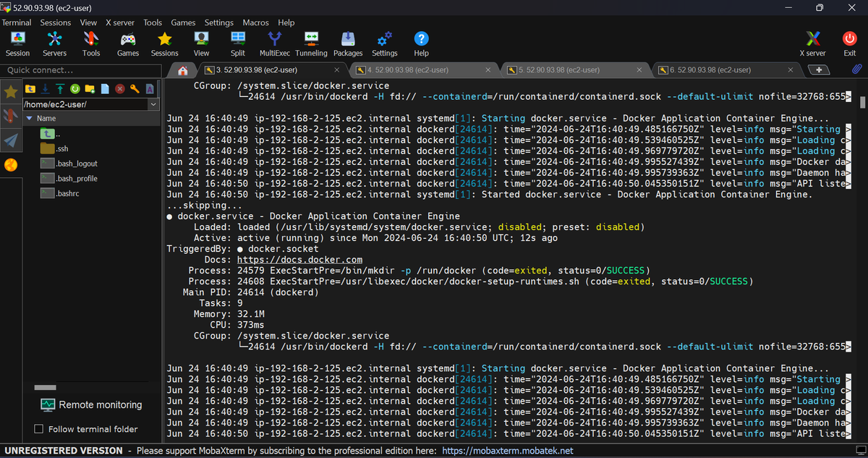Select the .bashrc file
This screenshot has width=868, height=458.
tap(59, 193)
